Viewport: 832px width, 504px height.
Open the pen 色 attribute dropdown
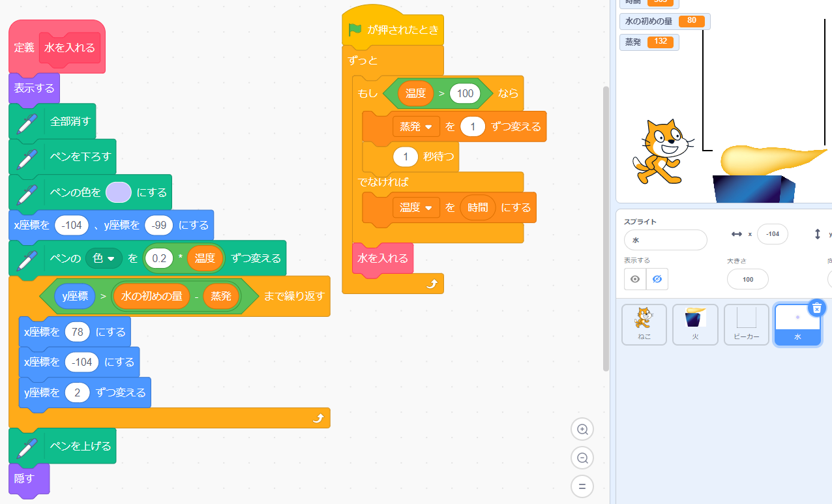pyautogui.click(x=110, y=258)
